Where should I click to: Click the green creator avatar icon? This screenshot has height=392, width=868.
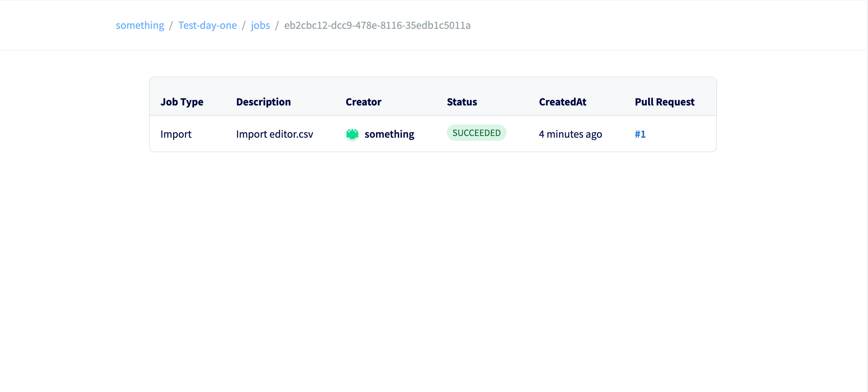(x=352, y=134)
